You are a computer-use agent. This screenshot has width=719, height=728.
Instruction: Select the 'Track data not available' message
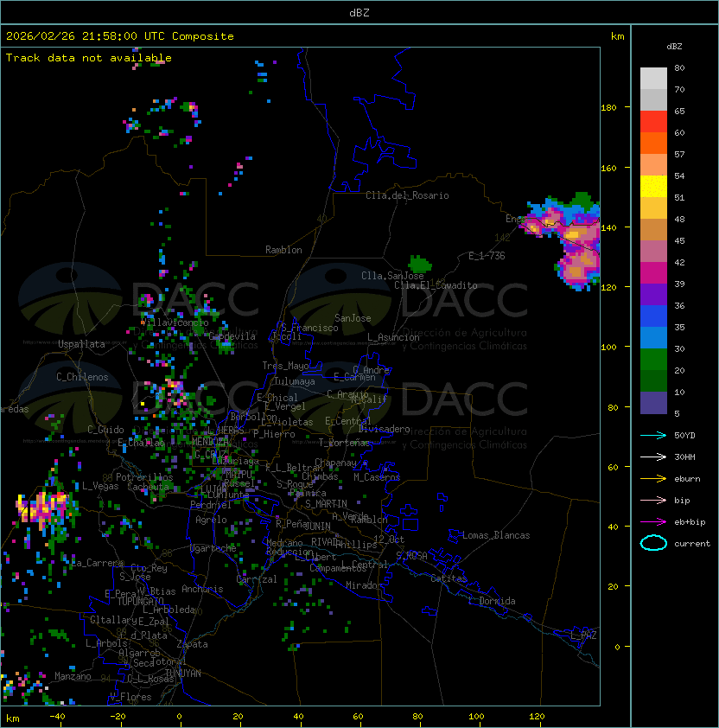point(89,58)
